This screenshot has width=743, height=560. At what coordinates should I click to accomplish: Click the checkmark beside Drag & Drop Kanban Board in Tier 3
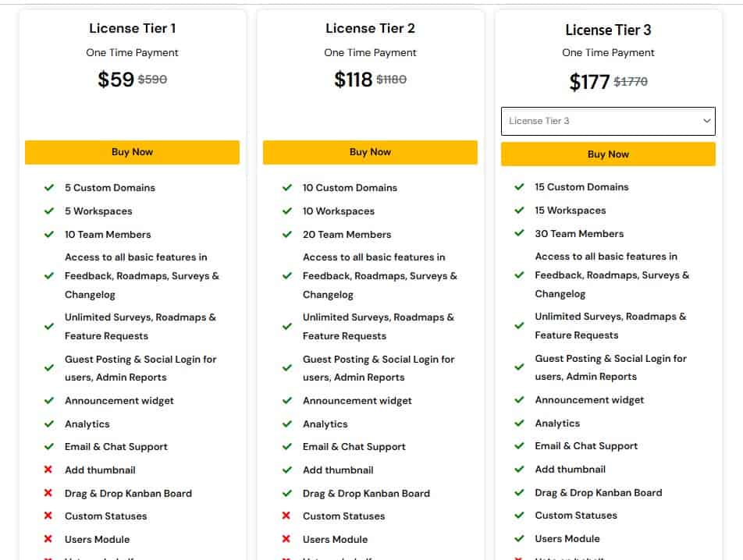tap(519, 492)
